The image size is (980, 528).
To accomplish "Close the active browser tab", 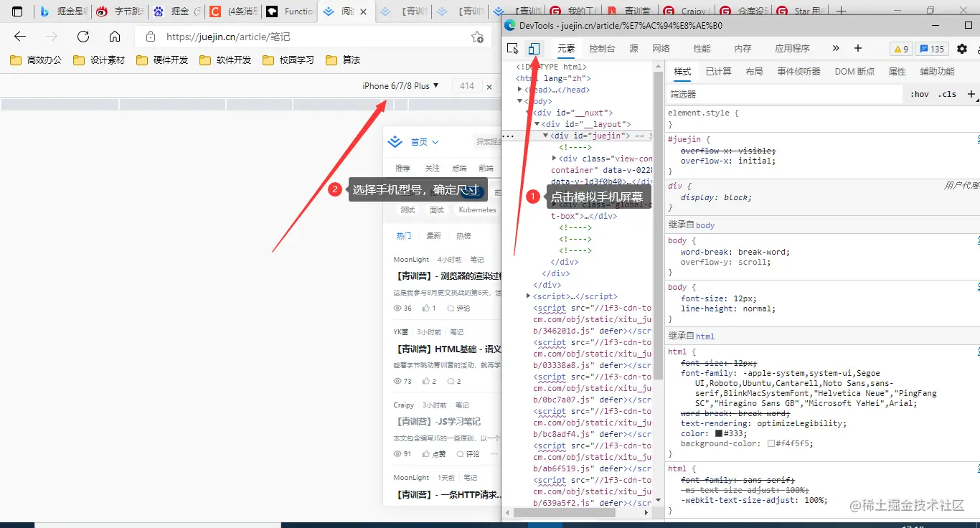I will 364,11.
